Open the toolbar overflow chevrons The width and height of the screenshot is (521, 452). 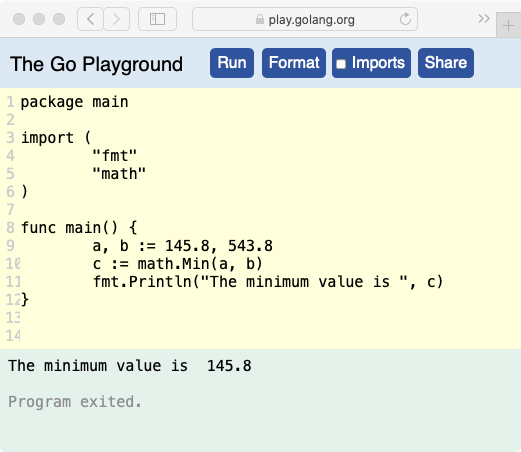(484, 19)
